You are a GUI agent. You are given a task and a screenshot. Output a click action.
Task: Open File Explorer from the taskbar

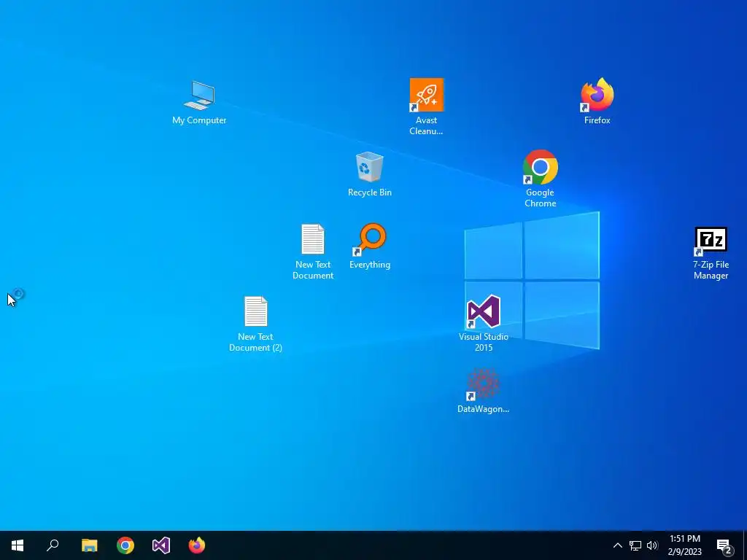coord(89,545)
